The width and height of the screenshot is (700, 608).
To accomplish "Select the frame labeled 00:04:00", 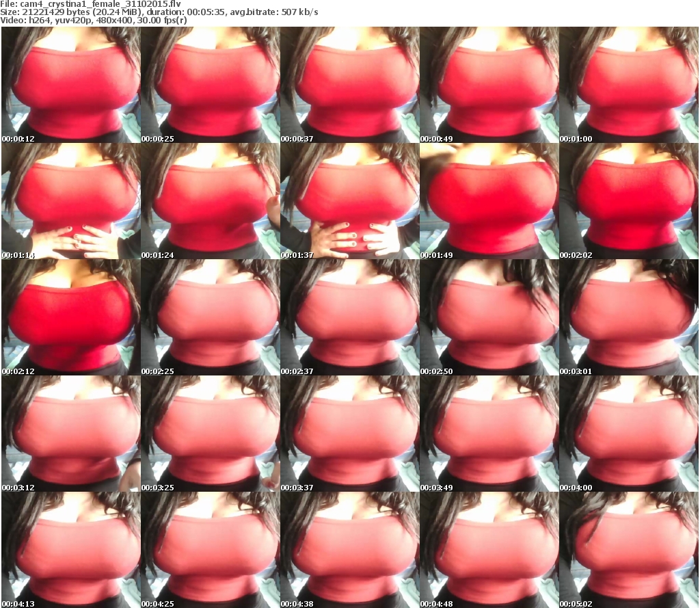I will (x=629, y=434).
